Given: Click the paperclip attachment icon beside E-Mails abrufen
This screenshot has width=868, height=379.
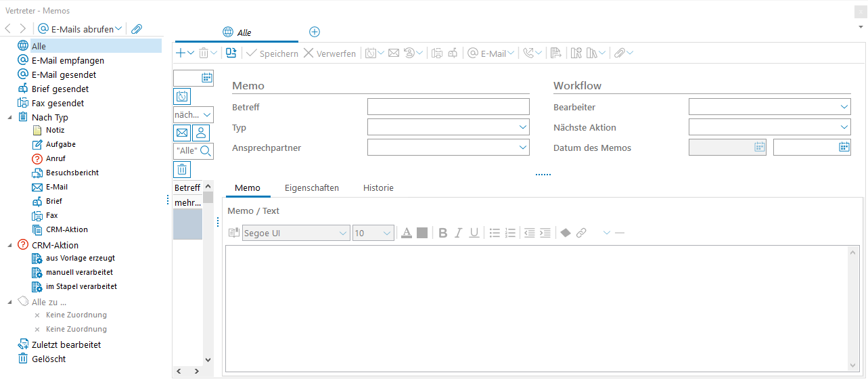Looking at the screenshot, I should [x=137, y=28].
